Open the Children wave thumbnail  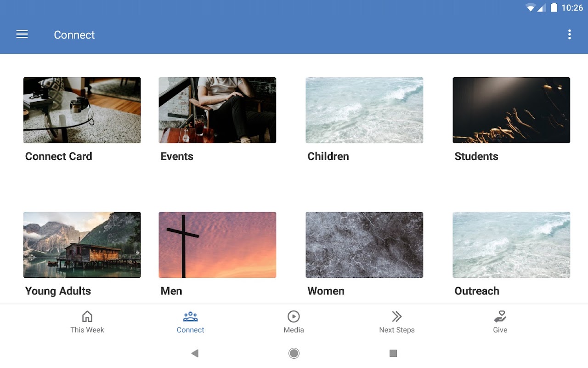tap(364, 110)
